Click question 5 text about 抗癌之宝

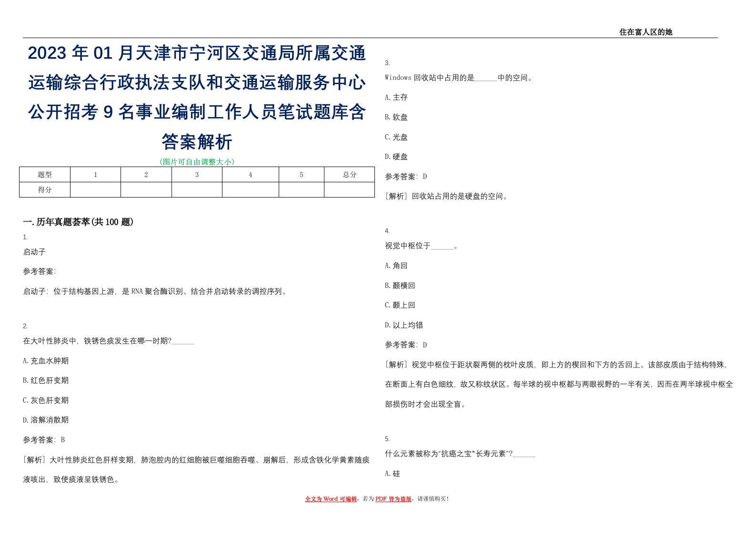tap(460, 454)
